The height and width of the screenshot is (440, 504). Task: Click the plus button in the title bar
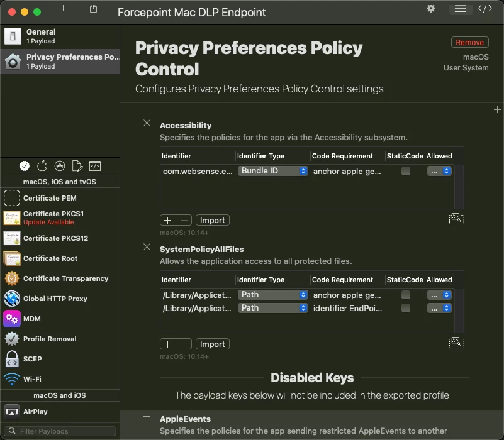63,8
